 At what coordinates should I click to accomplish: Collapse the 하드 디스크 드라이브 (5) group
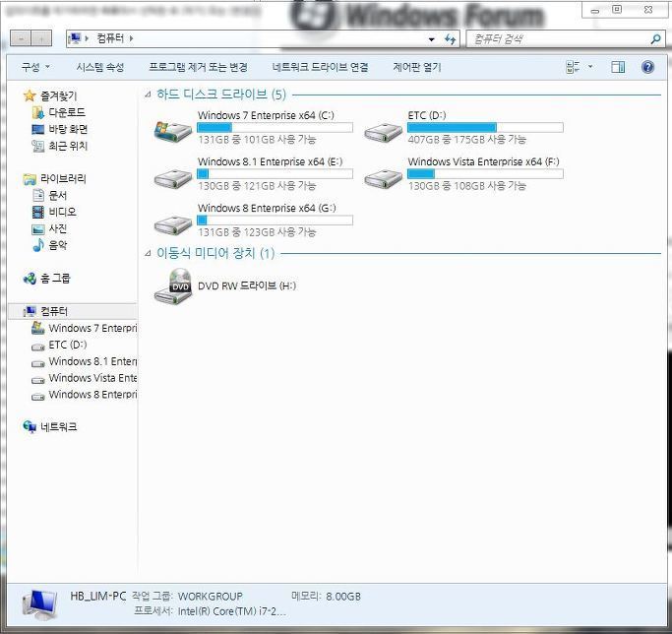pos(148,95)
